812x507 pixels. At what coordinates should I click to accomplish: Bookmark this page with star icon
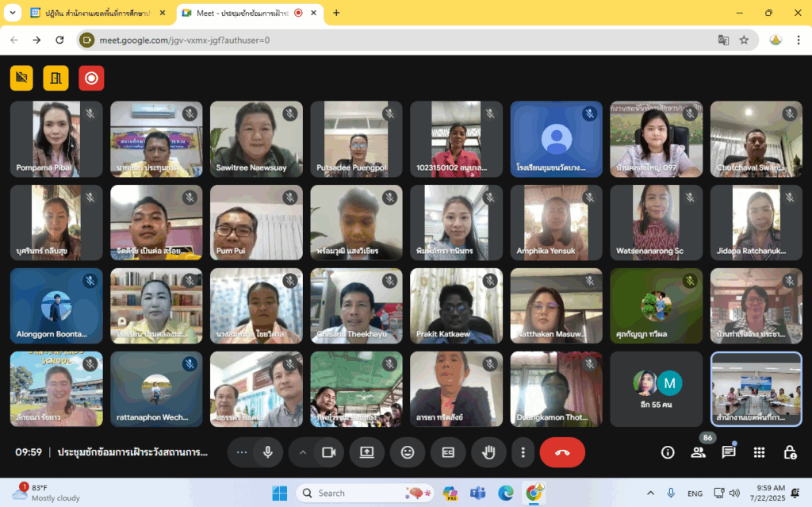click(x=744, y=40)
